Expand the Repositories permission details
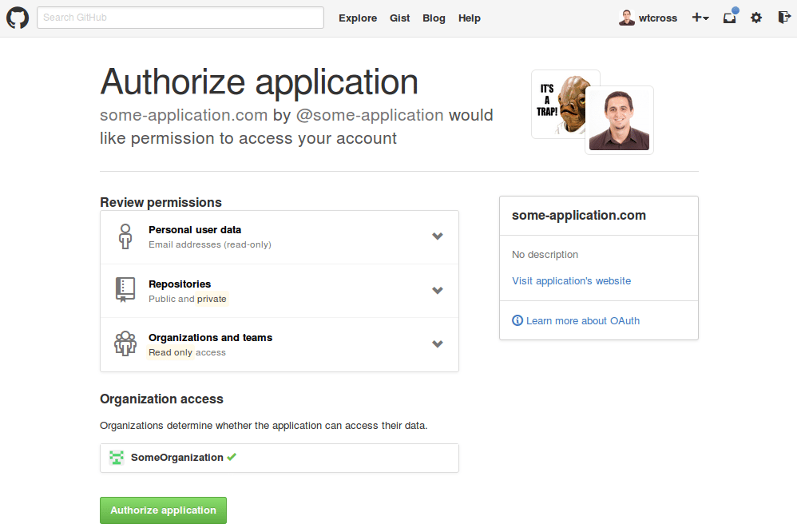 pyautogui.click(x=438, y=291)
